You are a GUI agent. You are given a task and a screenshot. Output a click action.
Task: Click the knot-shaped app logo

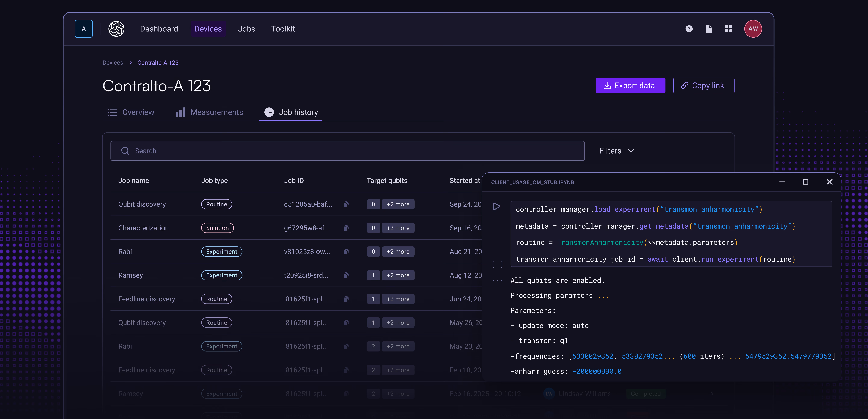[116, 29]
